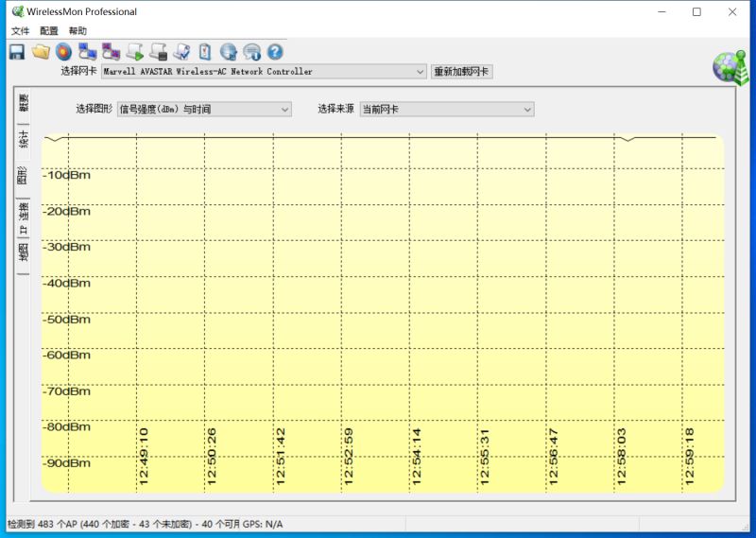This screenshot has width=756, height=538.
Task: Open file with the folder icon
Action: point(41,52)
